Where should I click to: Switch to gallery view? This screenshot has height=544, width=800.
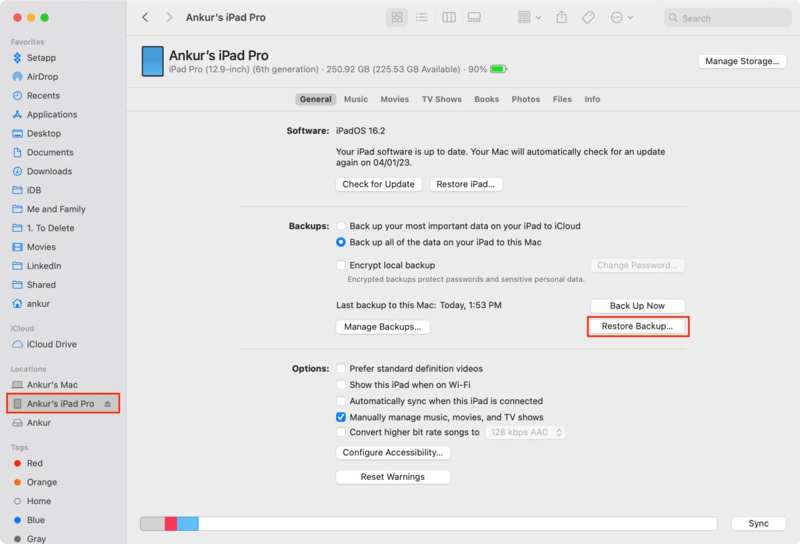click(x=474, y=17)
